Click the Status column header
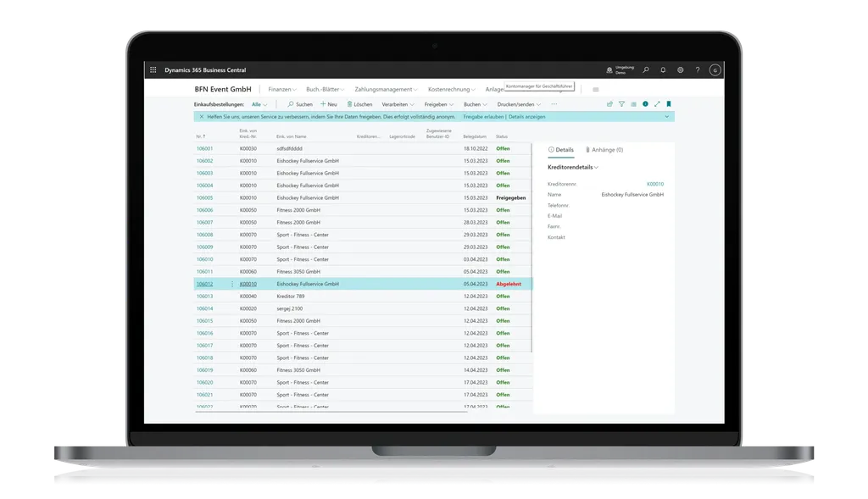 [502, 136]
